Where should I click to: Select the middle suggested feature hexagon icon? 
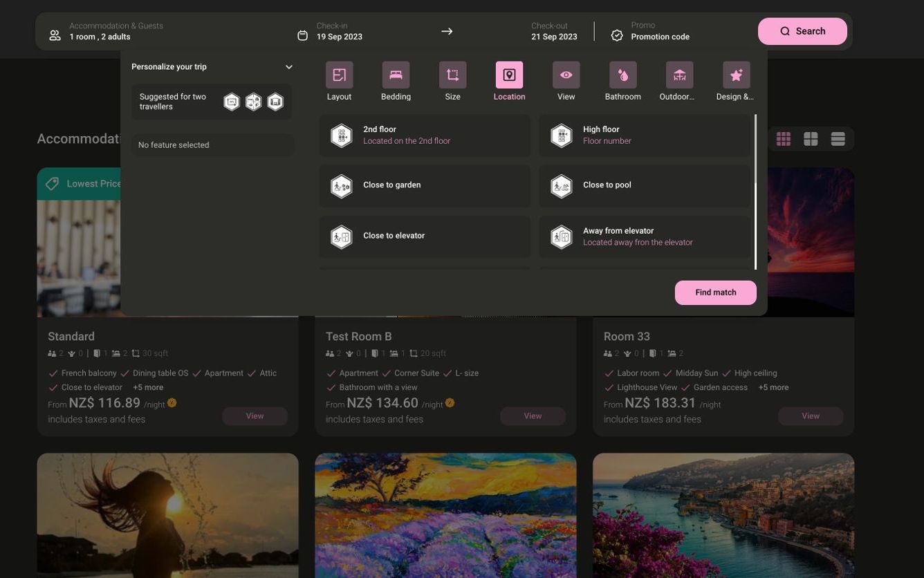[x=254, y=102]
